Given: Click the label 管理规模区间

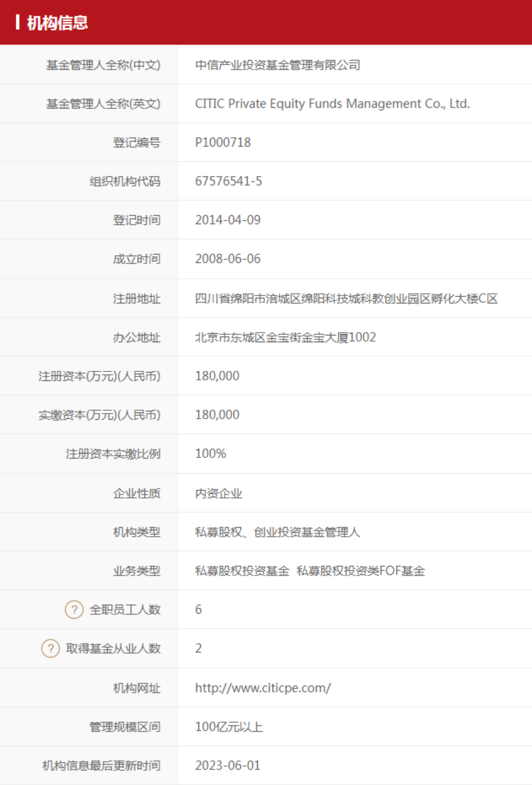Looking at the screenshot, I should tap(125, 727).
